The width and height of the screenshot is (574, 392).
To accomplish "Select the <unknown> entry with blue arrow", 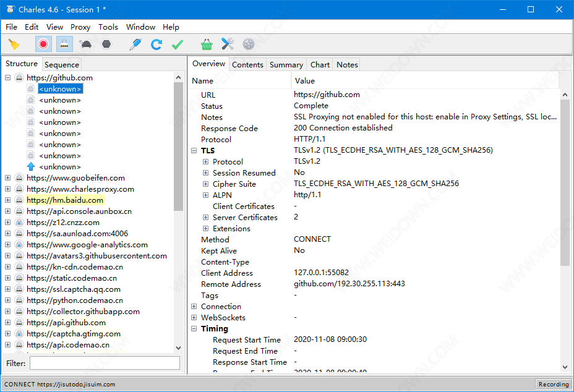I will (60, 167).
